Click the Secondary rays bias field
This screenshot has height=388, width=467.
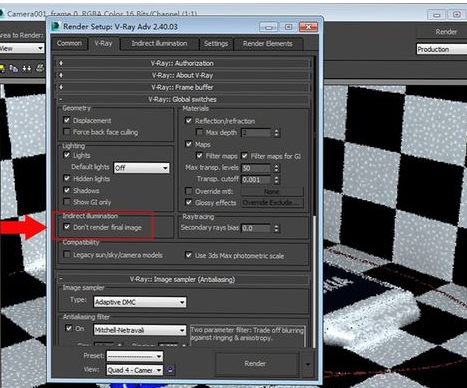(256, 228)
